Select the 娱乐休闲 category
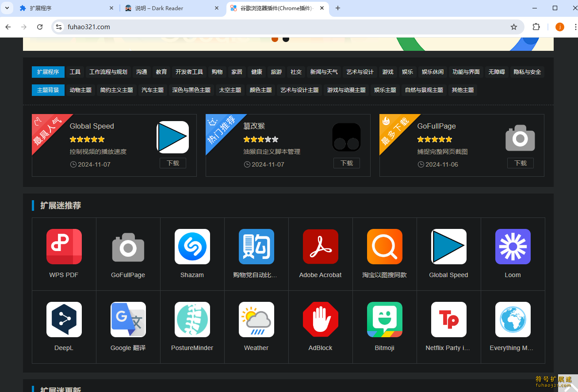Viewport: 578px width, 392px height. tap(433, 72)
